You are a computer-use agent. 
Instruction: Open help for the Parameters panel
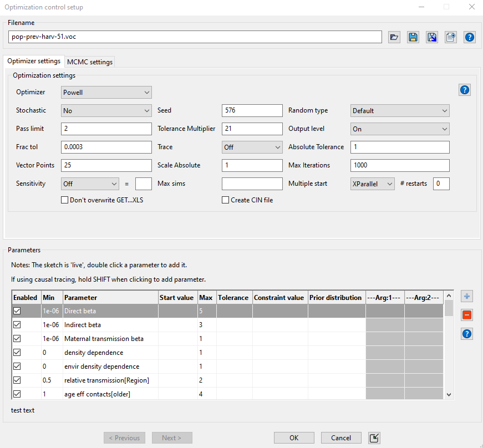click(466, 334)
